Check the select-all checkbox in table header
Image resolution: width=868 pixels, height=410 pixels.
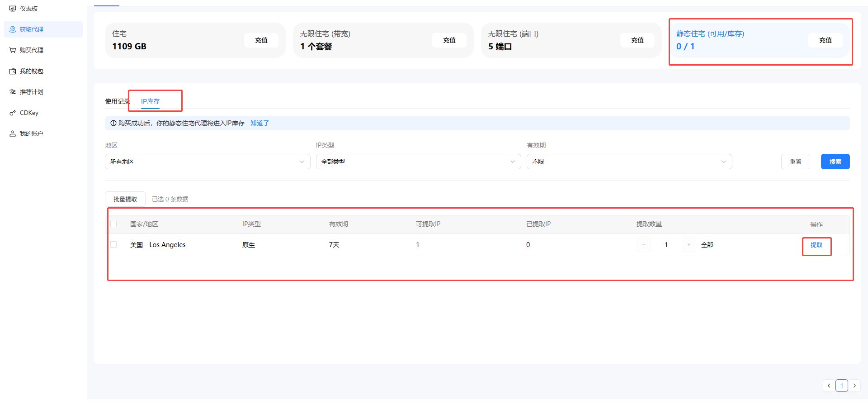click(113, 224)
